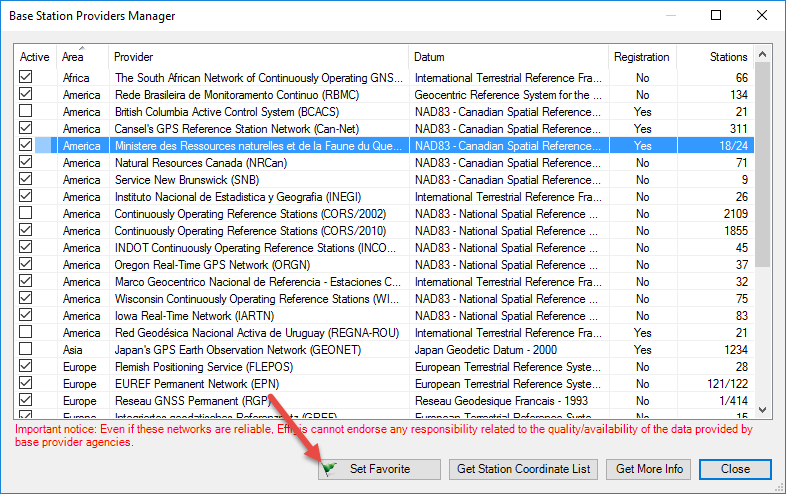Screen dimensions: 786x494
Task: Toggle the EUREF Permanent Network checkbox
Action: coord(26,383)
